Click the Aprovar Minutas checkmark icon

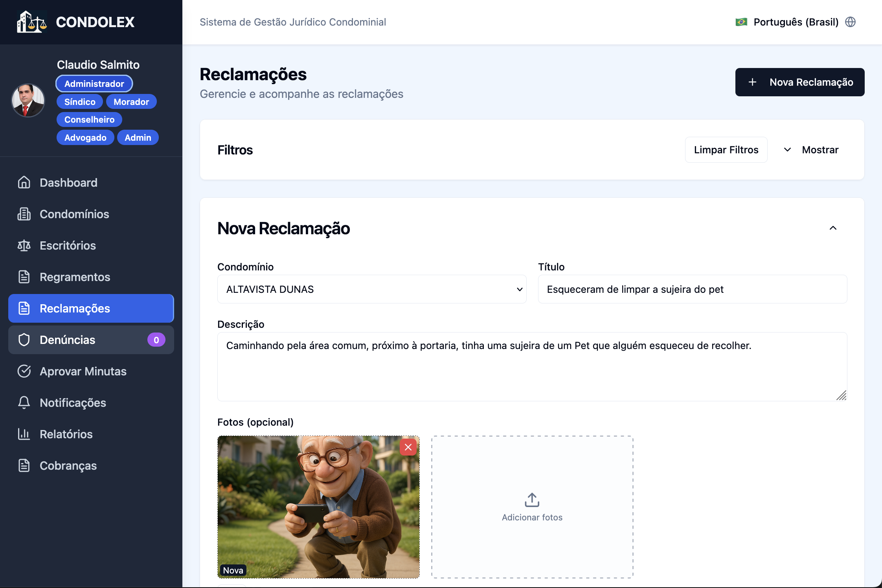click(x=24, y=371)
